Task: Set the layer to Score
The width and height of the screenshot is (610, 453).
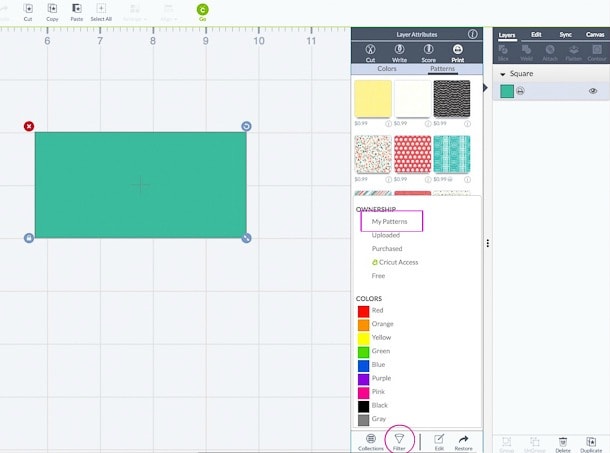Action: tap(428, 53)
